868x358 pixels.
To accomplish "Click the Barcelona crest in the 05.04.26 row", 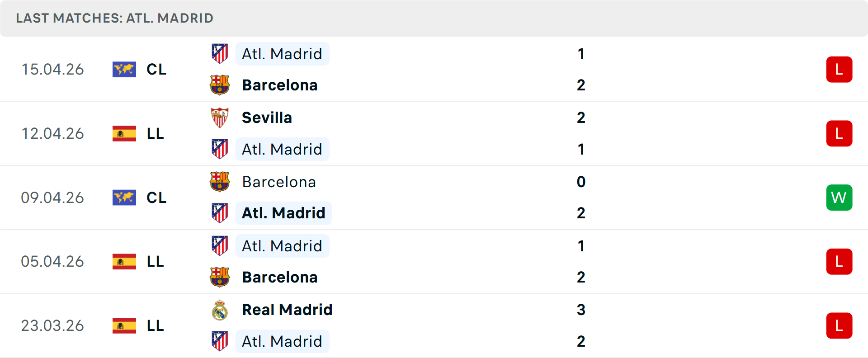I will click(220, 277).
